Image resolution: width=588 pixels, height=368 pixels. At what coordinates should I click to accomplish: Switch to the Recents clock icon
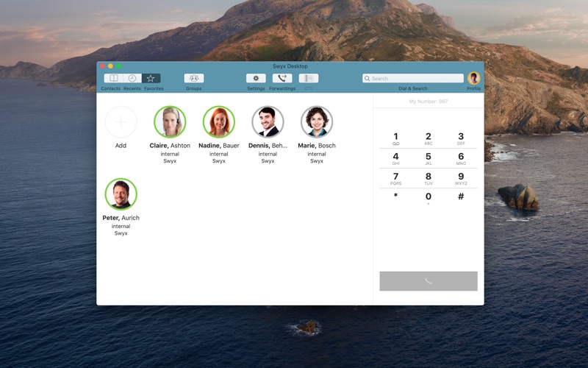[132, 78]
